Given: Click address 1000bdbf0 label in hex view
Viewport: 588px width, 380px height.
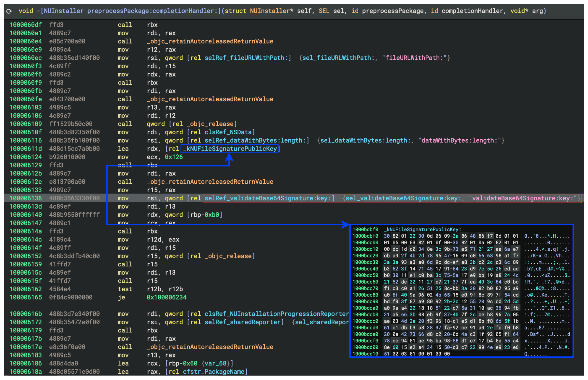Looking at the screenshot, I should pyautogui.click(x=365, y=230).
